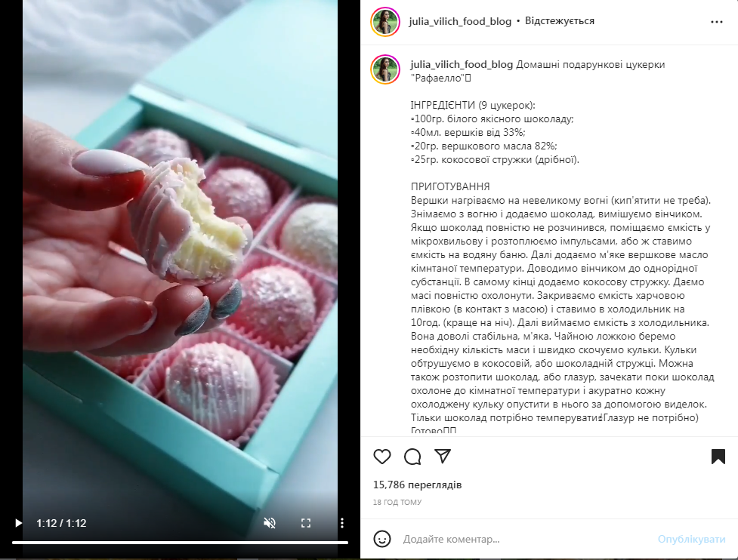Screen dimensions: 738x560
Task: Click the "Опублікувати" post button
Action: 691,540
